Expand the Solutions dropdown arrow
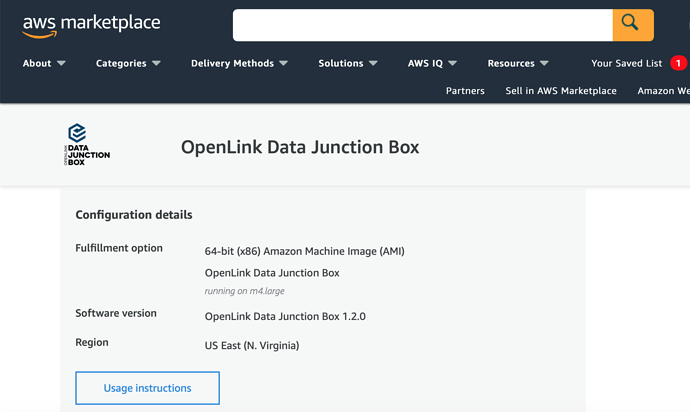Viewport: 690px width, 412px height. (x=373, y=63)
